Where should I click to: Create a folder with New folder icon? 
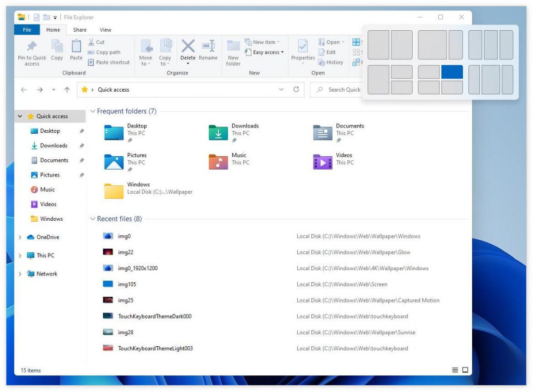tap(233, 47)
